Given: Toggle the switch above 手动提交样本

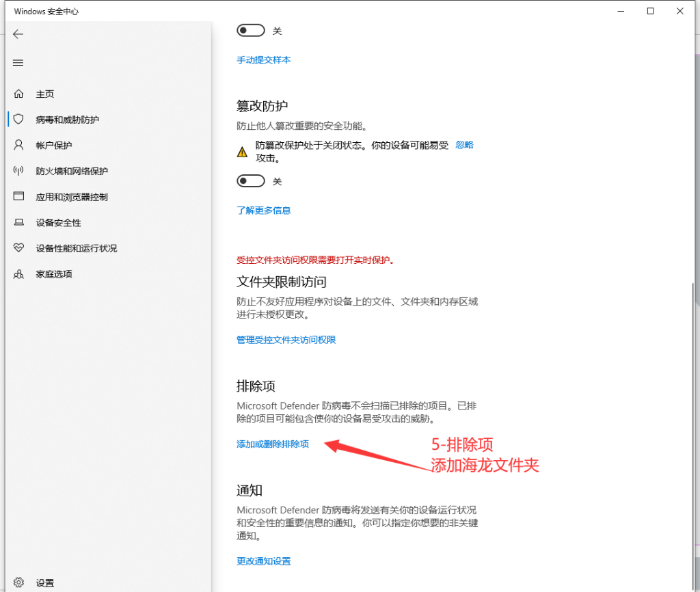Looking at the screenshot, I should pyautogui.click(x=250, y=30).
